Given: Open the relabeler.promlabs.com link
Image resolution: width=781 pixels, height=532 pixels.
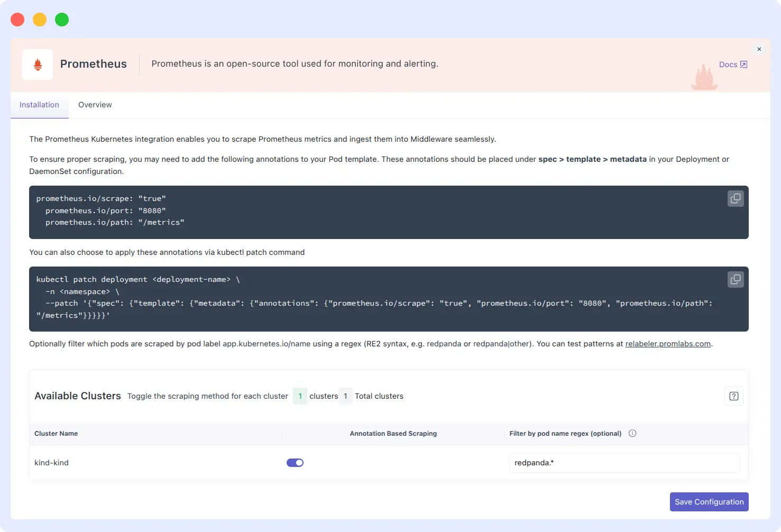Looking at the screenshot, I should click(668, 343).
